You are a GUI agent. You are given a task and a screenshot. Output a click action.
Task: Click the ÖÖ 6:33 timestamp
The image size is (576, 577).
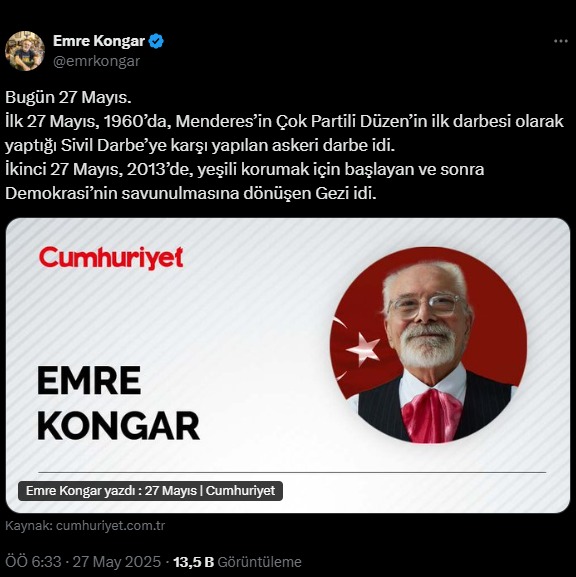pos(33,562)
